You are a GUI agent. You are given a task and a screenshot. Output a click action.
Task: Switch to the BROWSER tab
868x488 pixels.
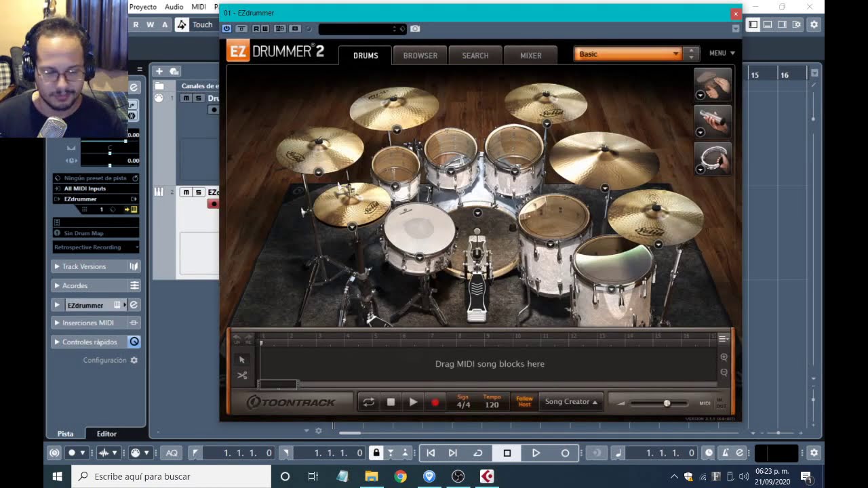pyautogui.click(x=420, y=56)
